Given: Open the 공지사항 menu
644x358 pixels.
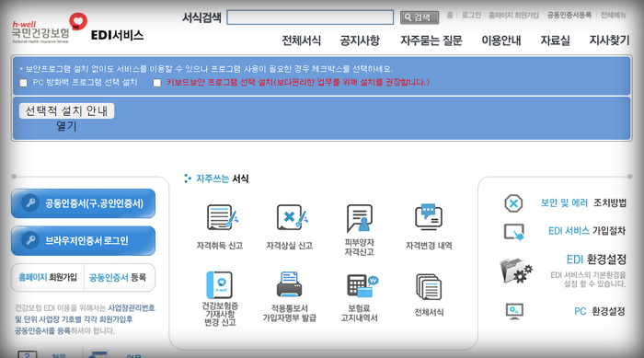Looking at the screenshot, I should click(x=360, y=40).
